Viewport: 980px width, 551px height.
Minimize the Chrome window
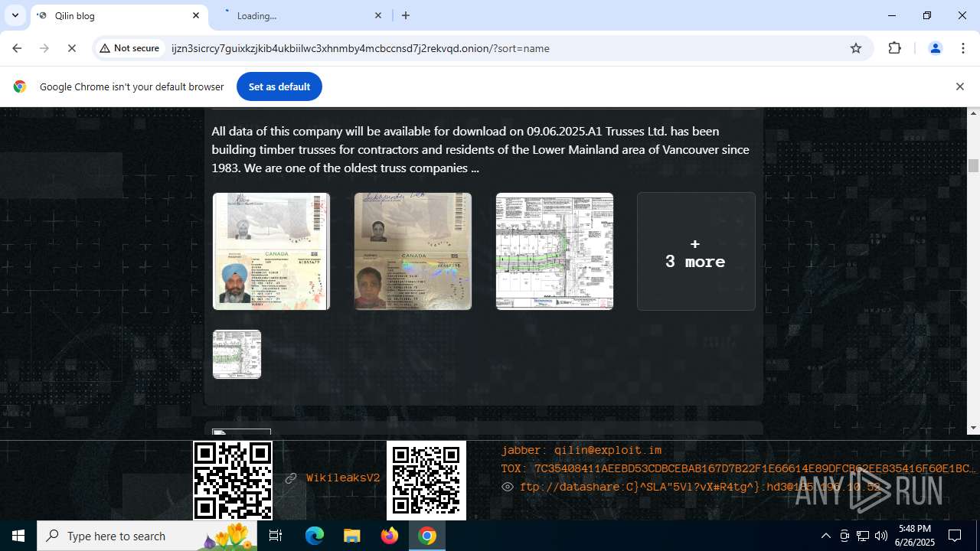pos(892,15)
